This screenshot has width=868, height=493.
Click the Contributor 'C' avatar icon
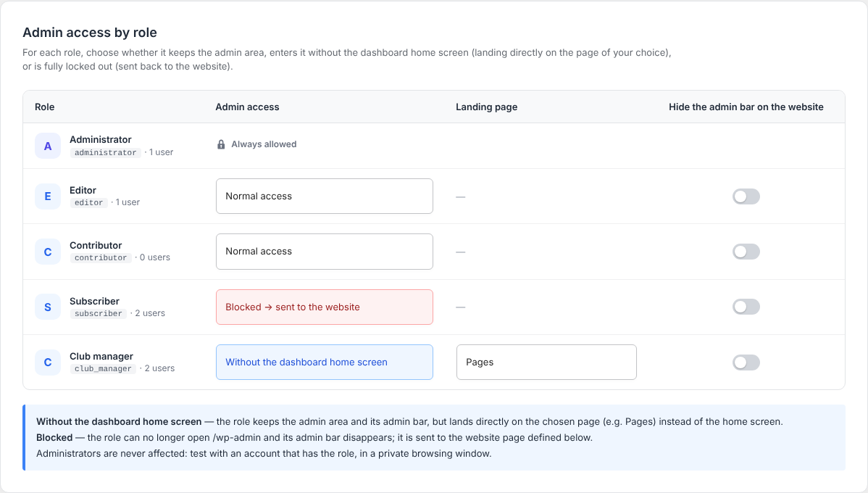(x=48, y=252)
